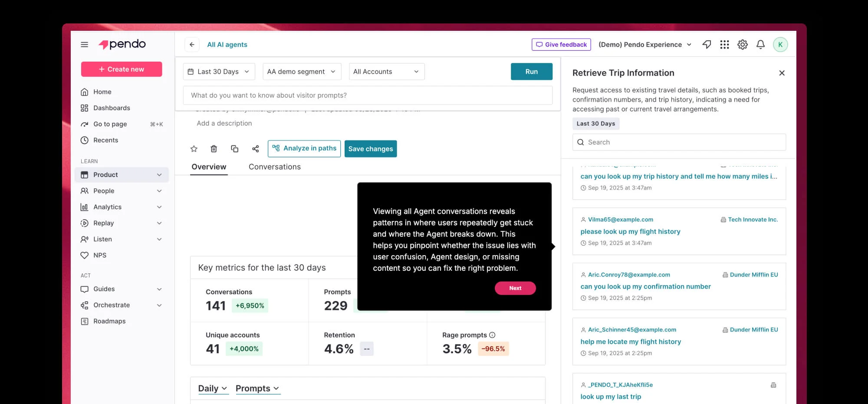Click the duplicate copy icon
The image size is (868, 404).
(235, 149)
